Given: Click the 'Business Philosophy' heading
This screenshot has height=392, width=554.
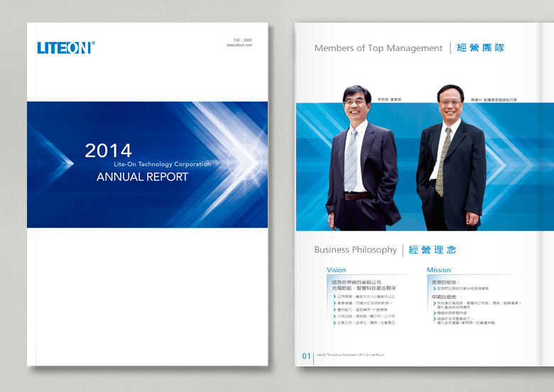Looking at the screenshot, I should [355, 250].
